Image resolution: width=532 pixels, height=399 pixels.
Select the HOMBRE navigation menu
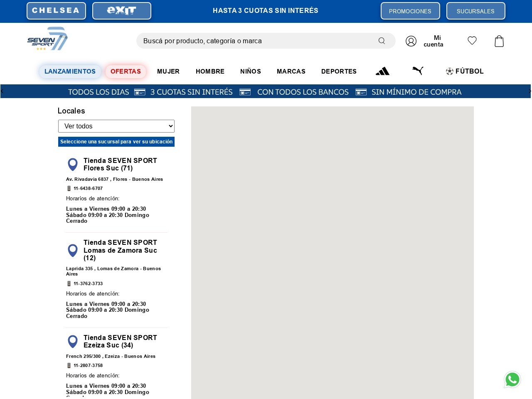(210, 71)
